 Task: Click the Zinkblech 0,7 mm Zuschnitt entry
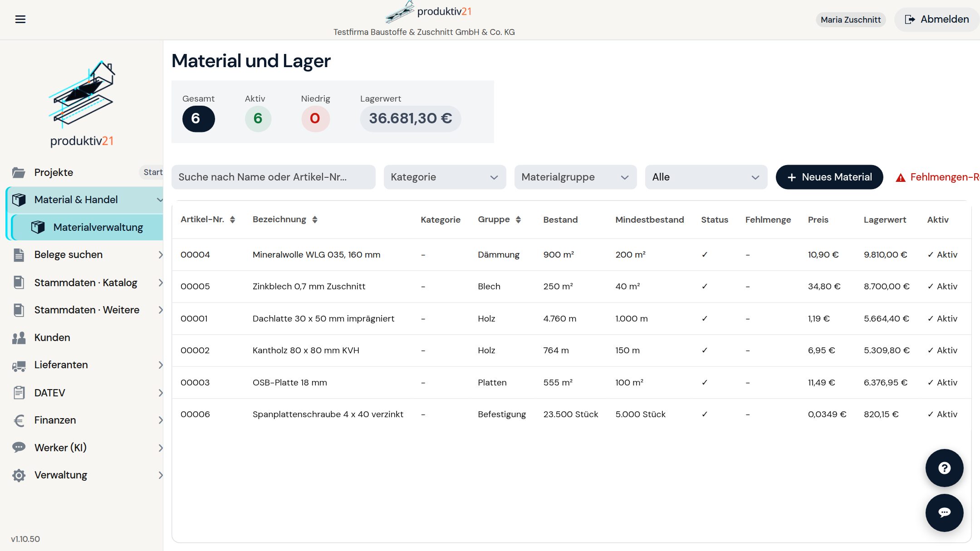pyautogui.click(x=309, y=287)
